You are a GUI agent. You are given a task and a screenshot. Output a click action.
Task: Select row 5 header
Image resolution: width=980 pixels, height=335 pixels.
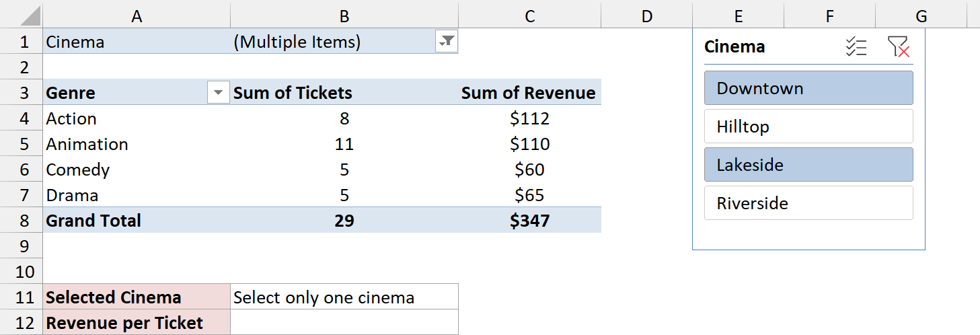coord(22,144)
